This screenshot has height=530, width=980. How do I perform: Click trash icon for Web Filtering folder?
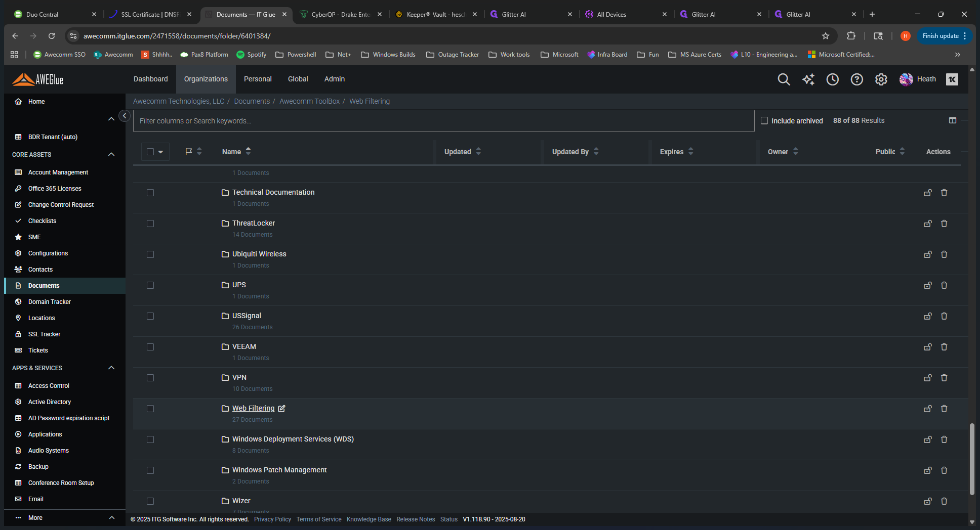[944, 409]
